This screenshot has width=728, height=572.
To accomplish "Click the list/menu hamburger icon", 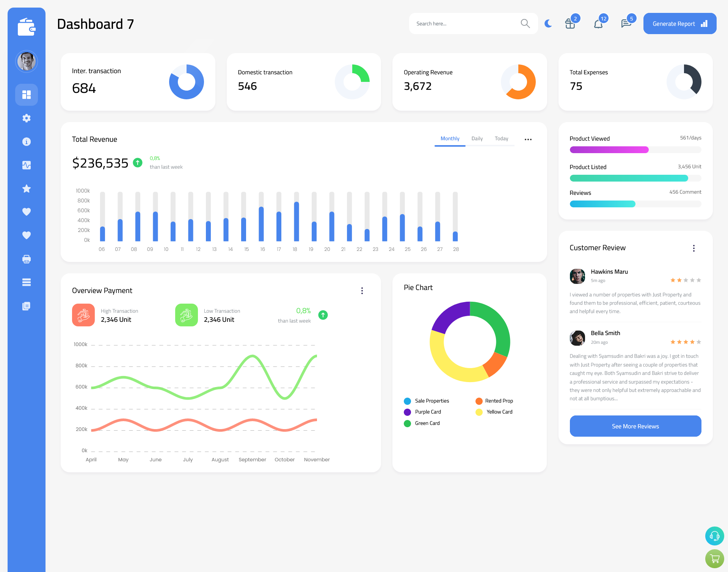I will [26, 282].
